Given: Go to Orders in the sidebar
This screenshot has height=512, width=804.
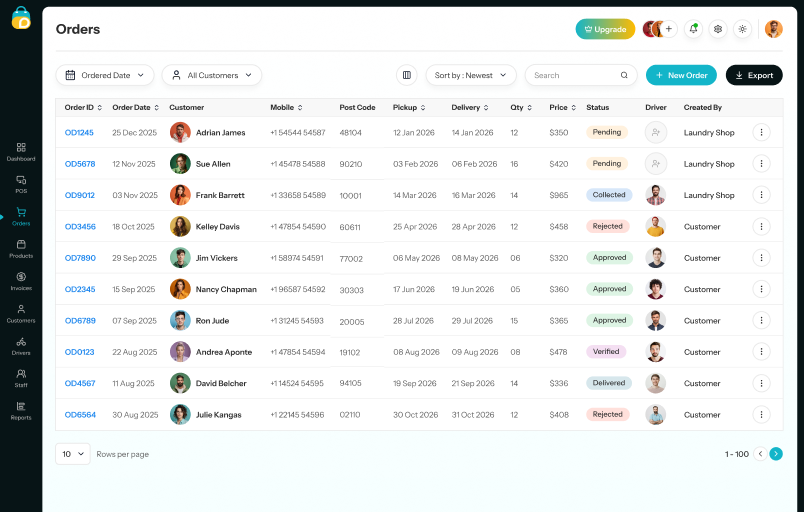Looking at the screenshot, I should tap(21, 216).
